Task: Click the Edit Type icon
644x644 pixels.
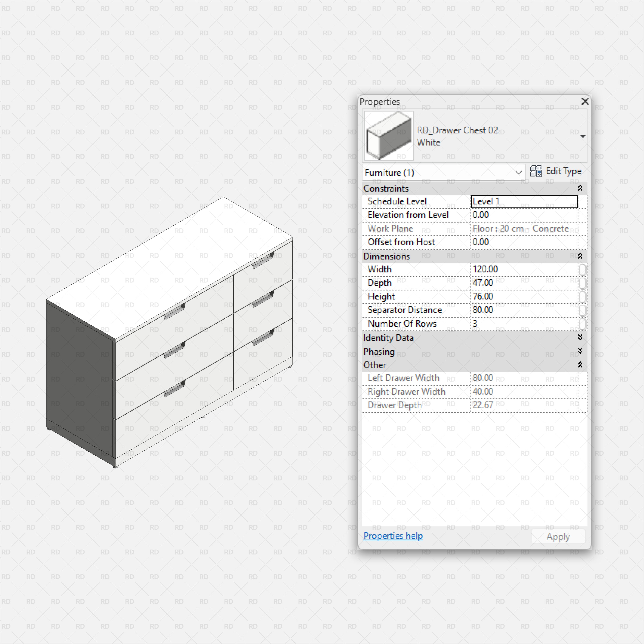Action: coord(537,171)
